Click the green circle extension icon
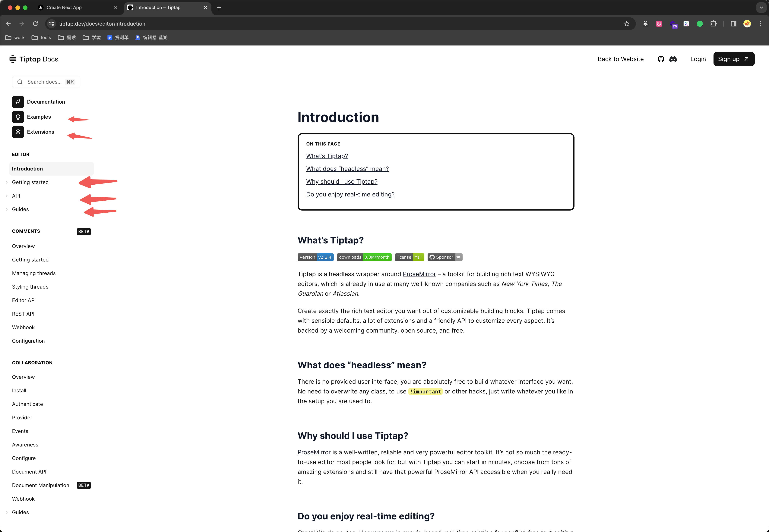 click(x=700, y=24)
